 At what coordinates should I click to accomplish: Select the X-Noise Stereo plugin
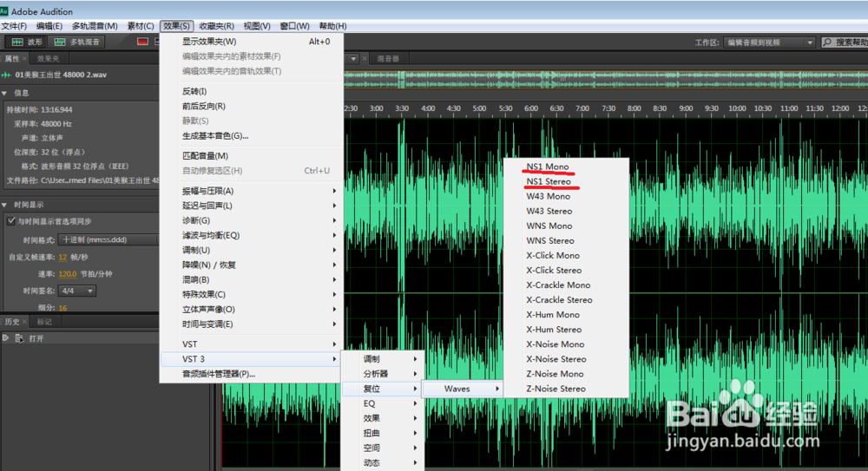tap(566, 359)
